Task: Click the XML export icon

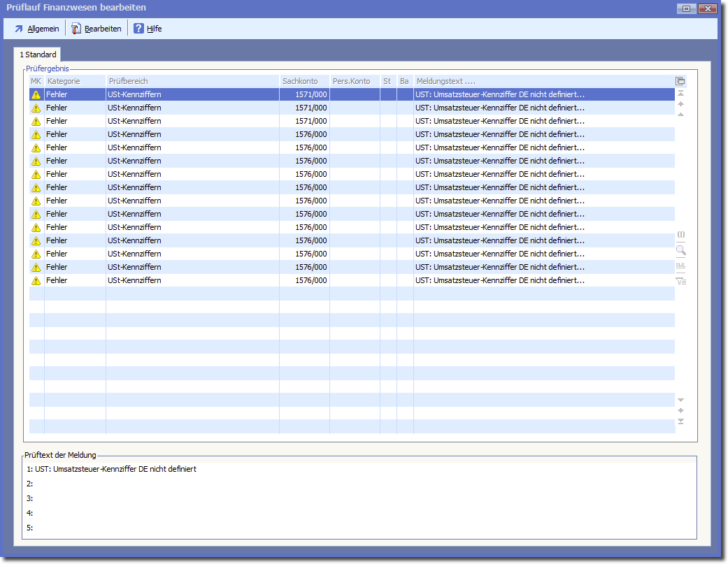Action: (680, 266)
